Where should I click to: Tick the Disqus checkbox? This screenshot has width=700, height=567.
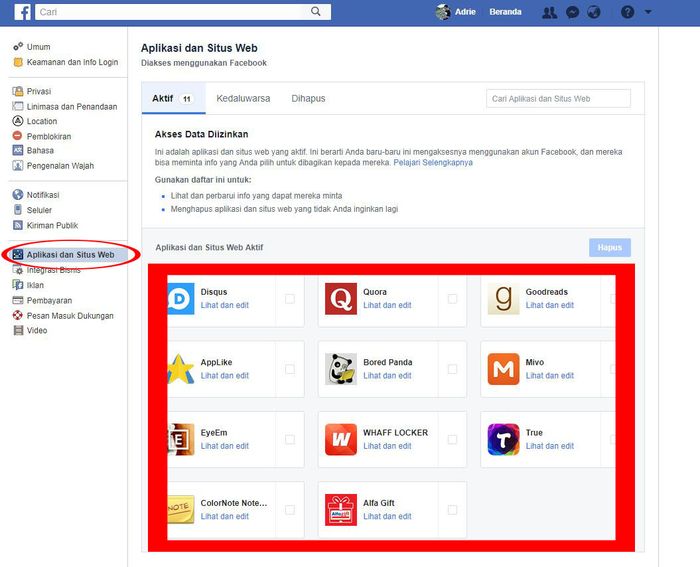pos(290,299)
